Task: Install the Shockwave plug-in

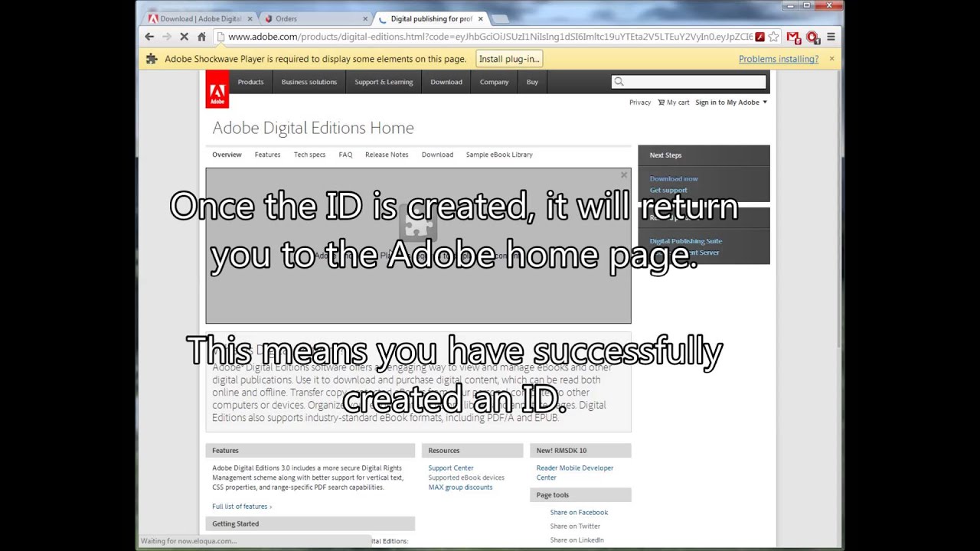Action: click(509, 59)
